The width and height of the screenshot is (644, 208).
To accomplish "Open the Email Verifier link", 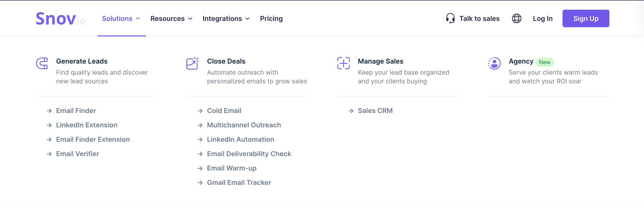I will point(77,154).
